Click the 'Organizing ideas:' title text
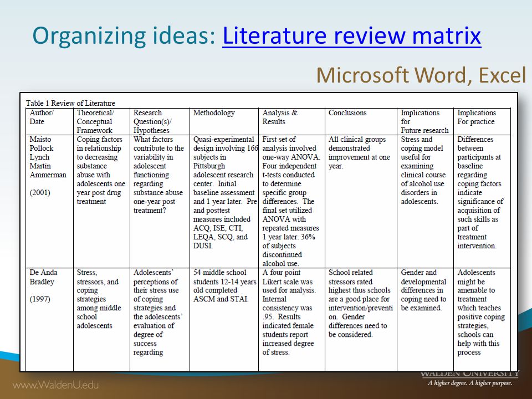The height and width of the screenshot is (399, 532). [124, 36]
